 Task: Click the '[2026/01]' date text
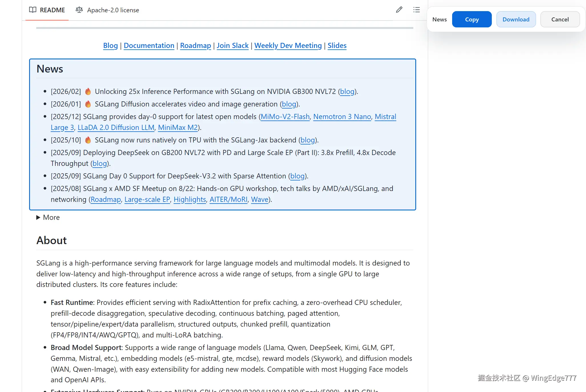pos(66,104)
